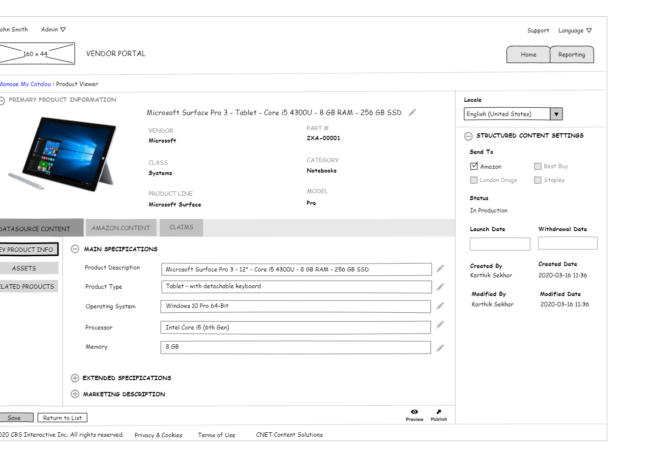Go to Home tab

tap(528, 55)
